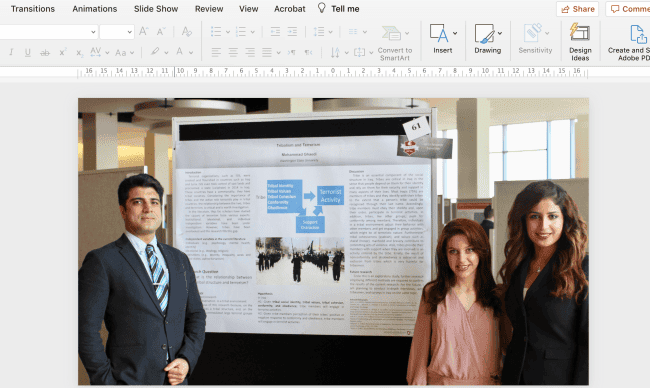Image resolution: width=650 pixels, height=388 pixels.
Task: Open line spacing dropdown arrow
Action: point(330,32)
